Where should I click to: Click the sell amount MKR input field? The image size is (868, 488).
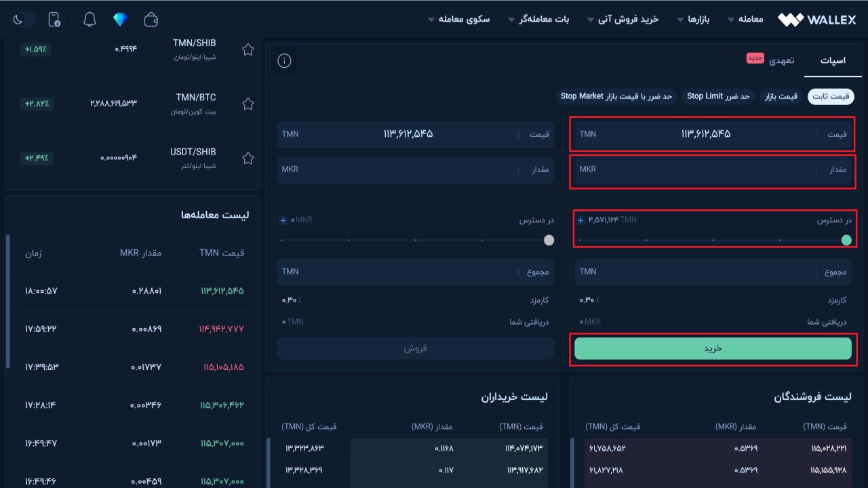click(x=415, y=169)
